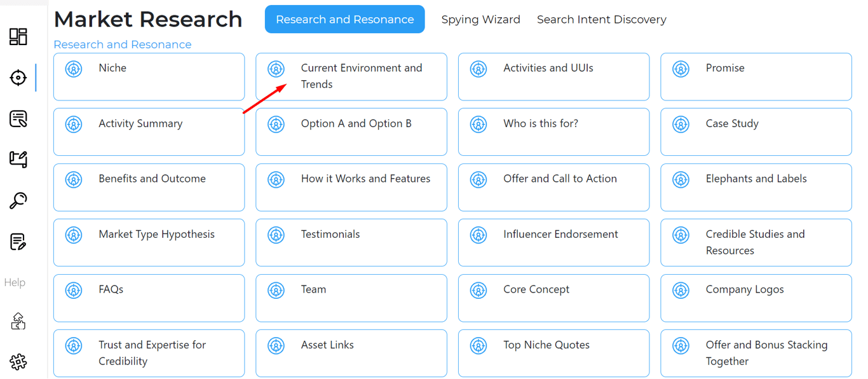This screenshot has width=868, height=379.
Task: Open the Company Logos card
Action: (x=756, y=298)
